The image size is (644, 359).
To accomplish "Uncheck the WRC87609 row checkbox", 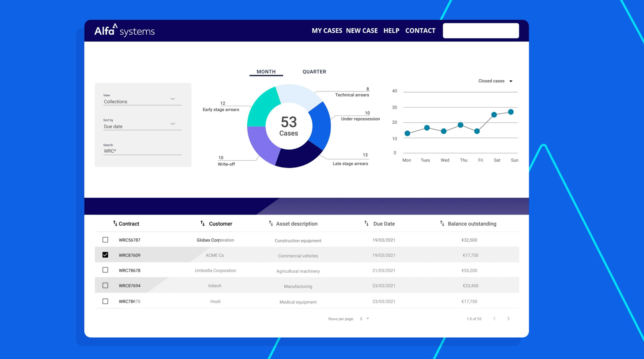I will click(105, 255).
